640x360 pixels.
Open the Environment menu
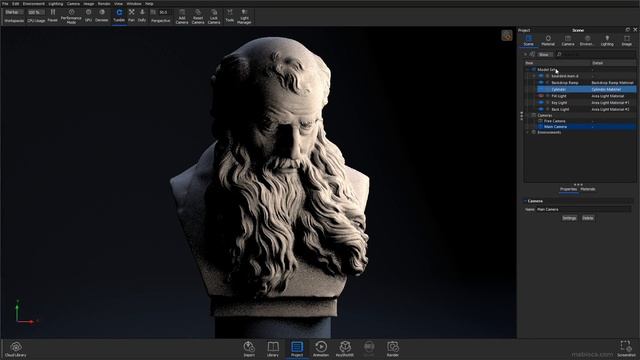click(x=33, y=4)
